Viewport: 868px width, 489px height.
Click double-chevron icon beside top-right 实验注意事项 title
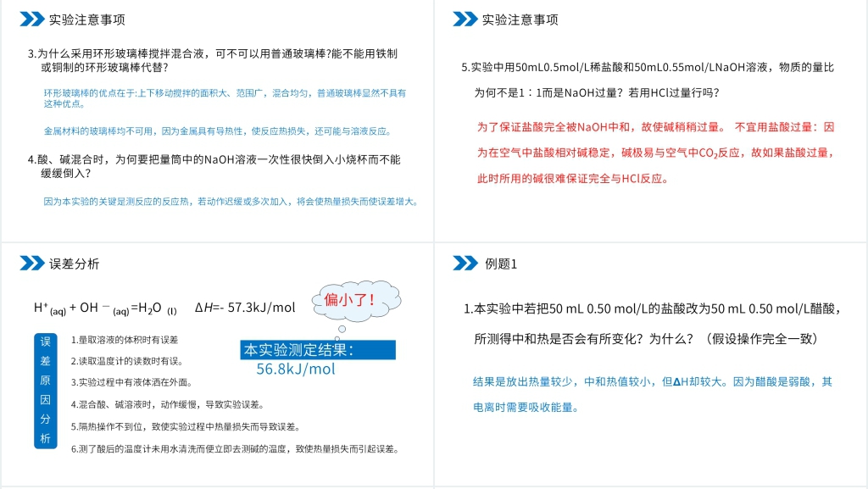[x=465, y=19]
